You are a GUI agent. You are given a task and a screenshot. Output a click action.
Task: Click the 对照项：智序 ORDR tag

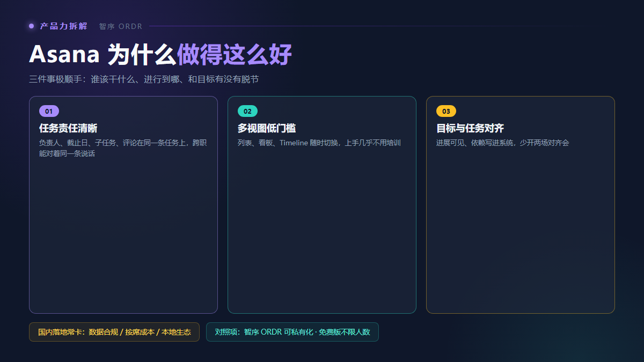point(292,332)
